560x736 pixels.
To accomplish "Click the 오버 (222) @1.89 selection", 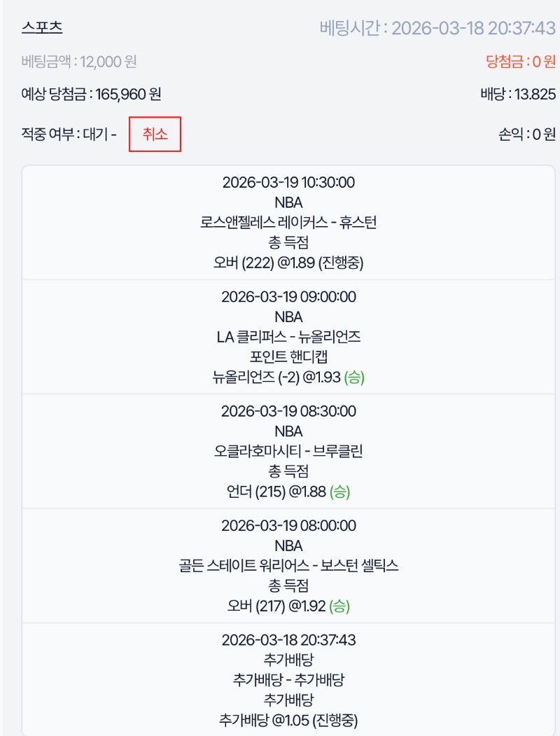I will [288, 263].
